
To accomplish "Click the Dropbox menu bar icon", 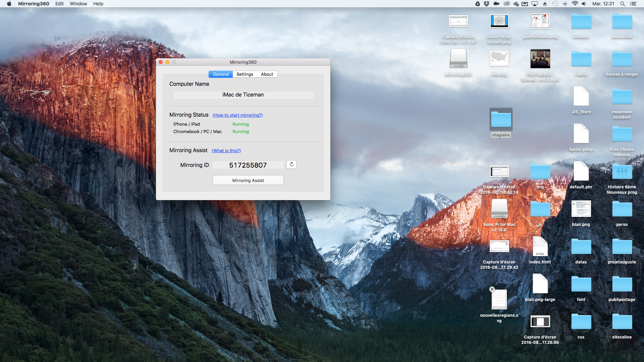I will 487,4.
